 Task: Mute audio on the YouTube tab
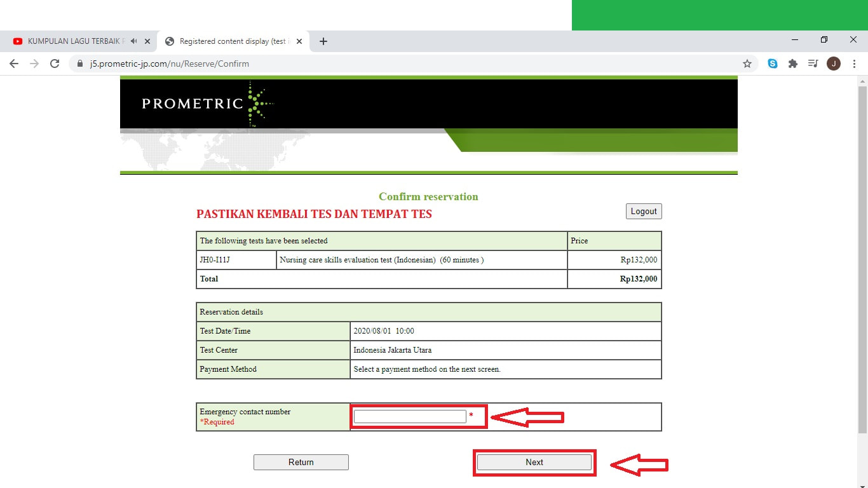pyautogui.click(x=134, y=41)
